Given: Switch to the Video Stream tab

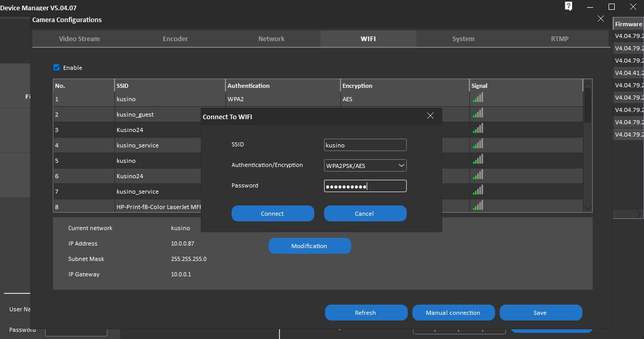Looking at the screenshot, I should 79,39.
